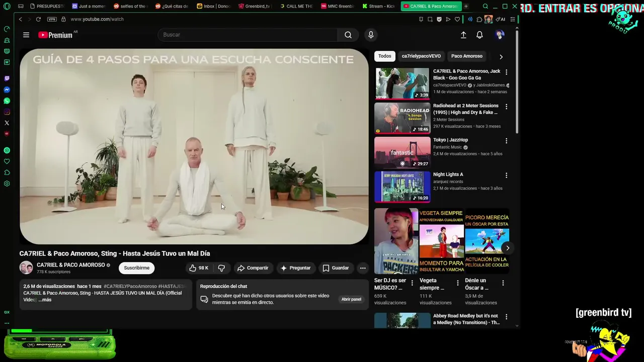Open Messenger in the Opera sidebar
Screen dimensions: 644x362
pos(7,89)
